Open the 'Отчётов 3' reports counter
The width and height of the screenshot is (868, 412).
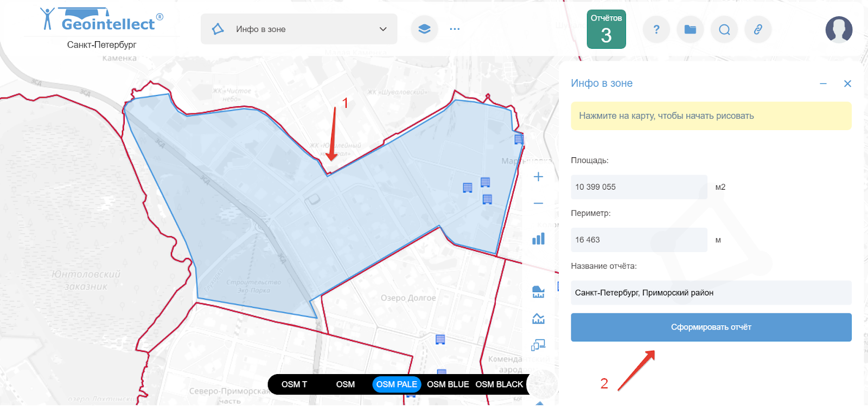point(606,29)
